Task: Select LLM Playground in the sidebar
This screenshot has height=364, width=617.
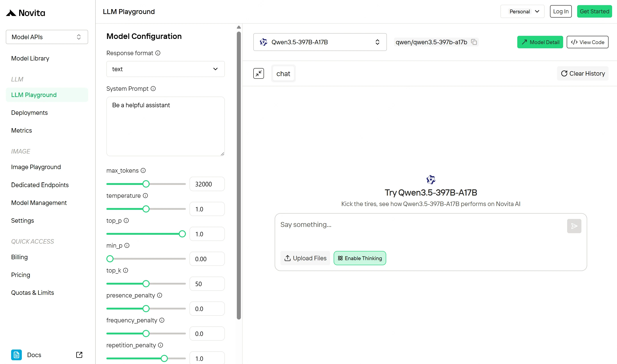Action: point(47,95)
